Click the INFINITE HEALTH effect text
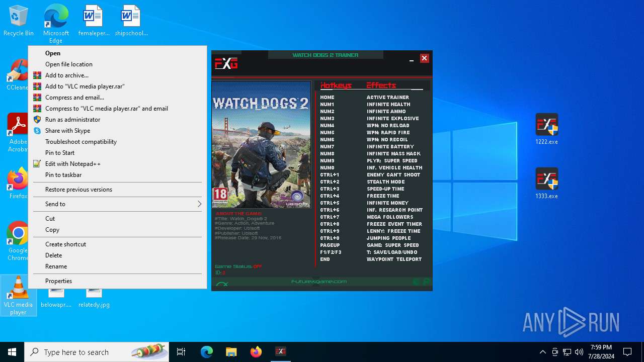The image size is (644, 362). (388, 105)
